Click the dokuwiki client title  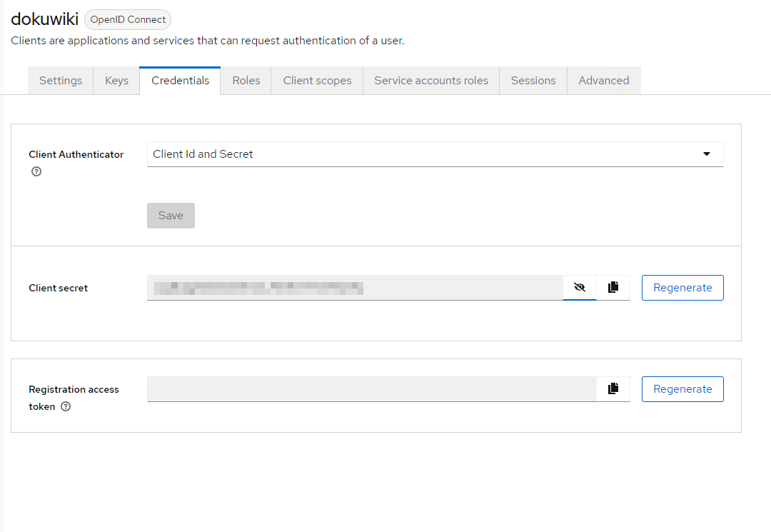pyautogui.click(x=45, y=19)
